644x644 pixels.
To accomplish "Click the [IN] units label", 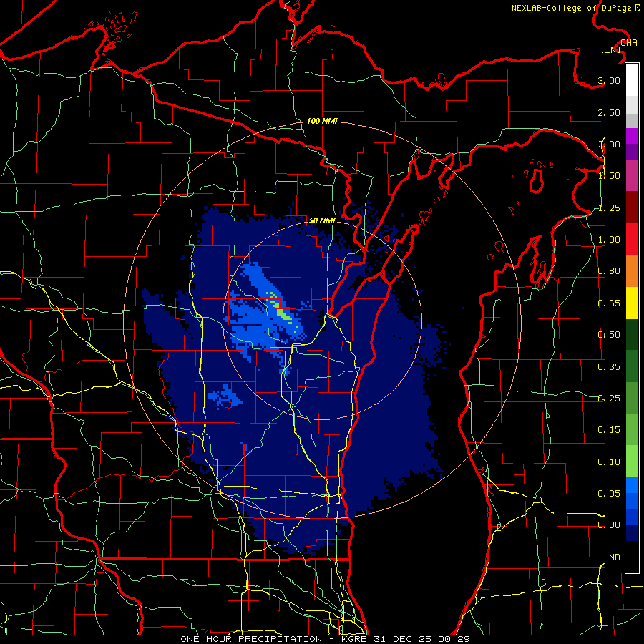I will pos(611,49).
